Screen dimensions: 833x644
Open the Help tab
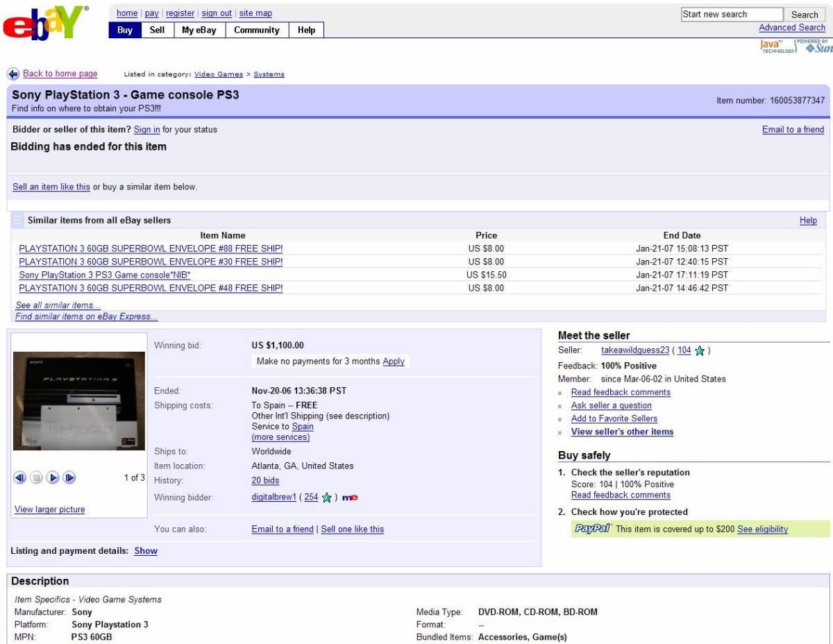306,30
